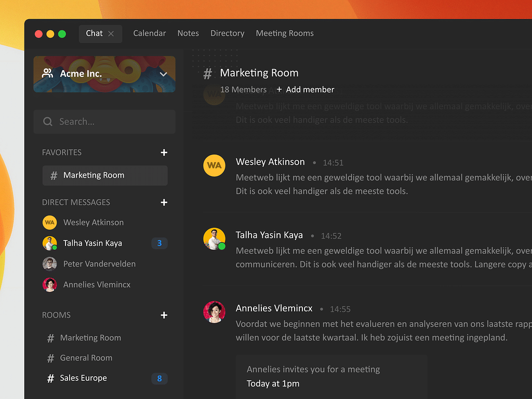Open 18 Members list
532x399 pixels.
pyautogui.click(x=243, y=90)
